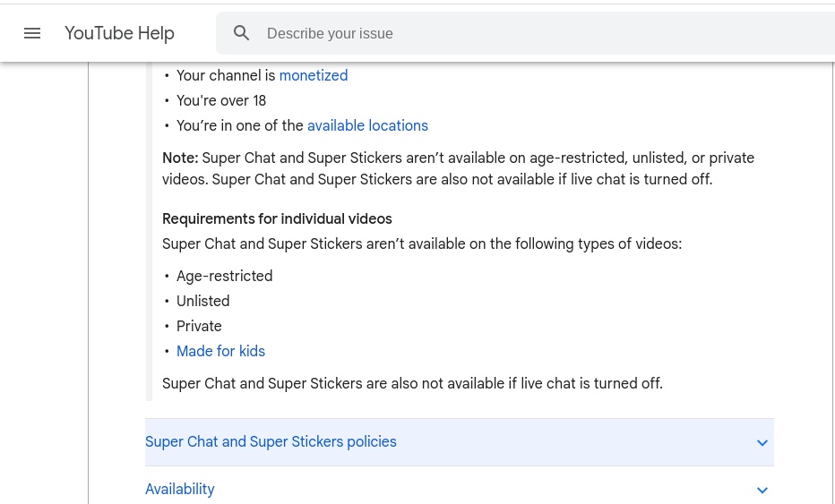Expand Super Chat and Super Stickers policies section
Screen dimensions: 835x504
[x=459, y=442]
